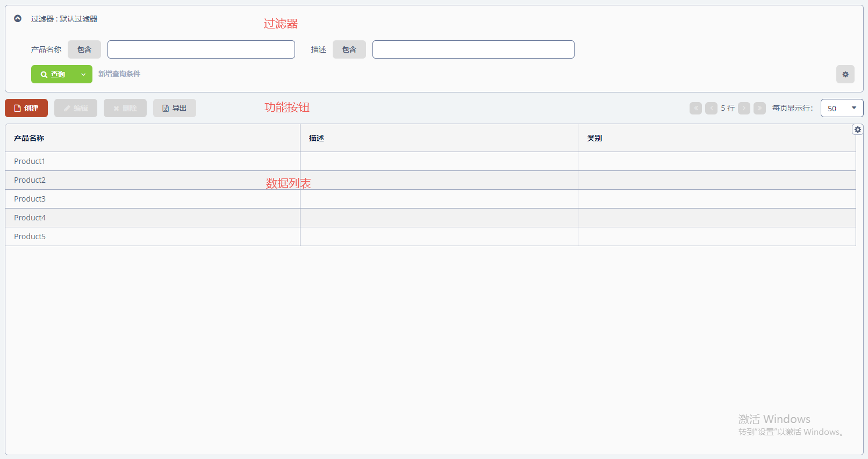Go to the next page
This screenshot has height=459, width=868.
[744, 108]
